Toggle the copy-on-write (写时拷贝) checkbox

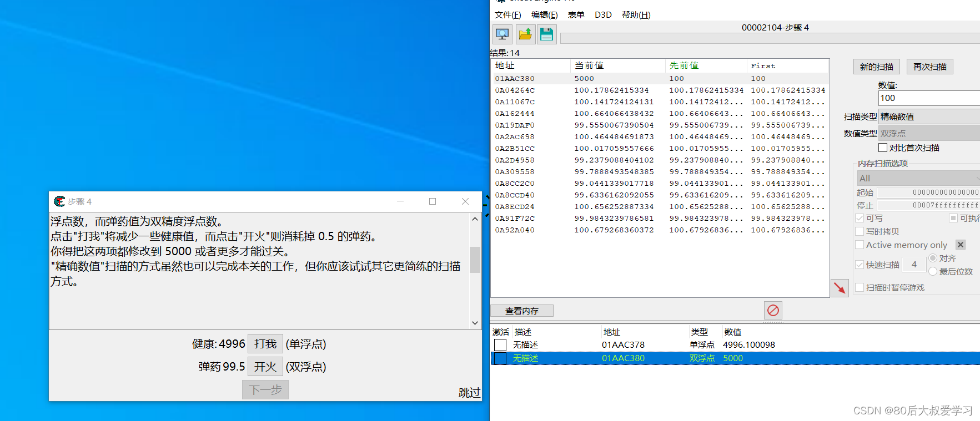coord(860,231)
